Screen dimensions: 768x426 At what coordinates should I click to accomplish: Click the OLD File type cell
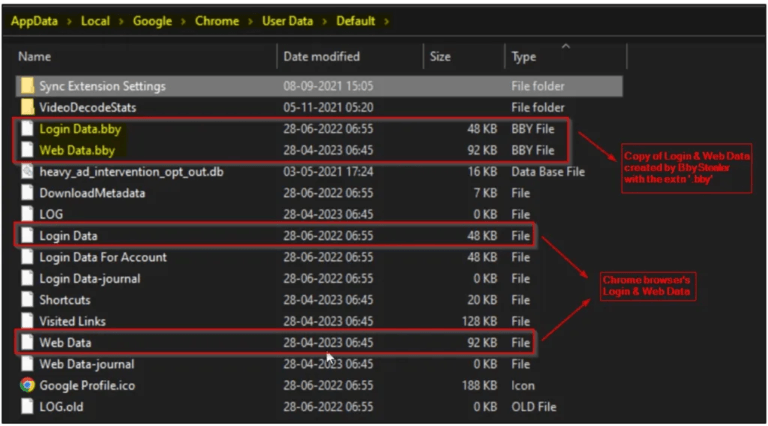pyautogui.click(x=534, y=407)
